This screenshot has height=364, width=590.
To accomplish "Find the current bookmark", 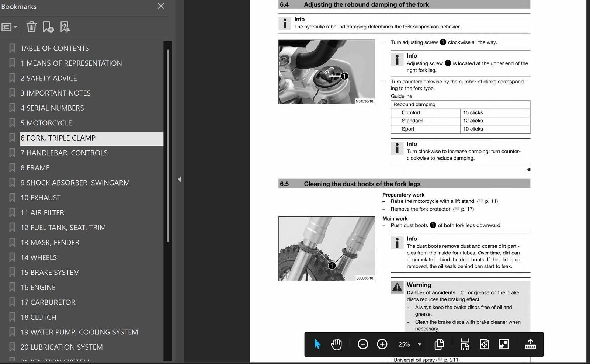I will point(65,27).
